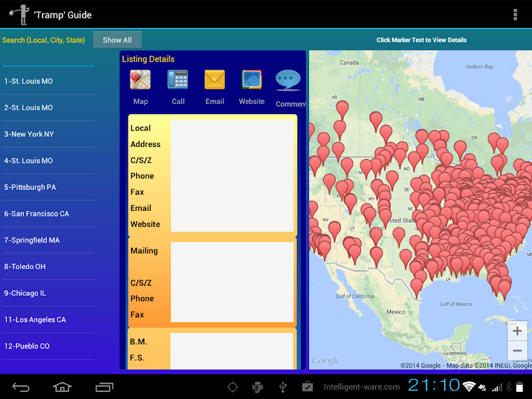532x399 pixels.
Task: Tap the Email envelope icon
Action: point(215,80)
